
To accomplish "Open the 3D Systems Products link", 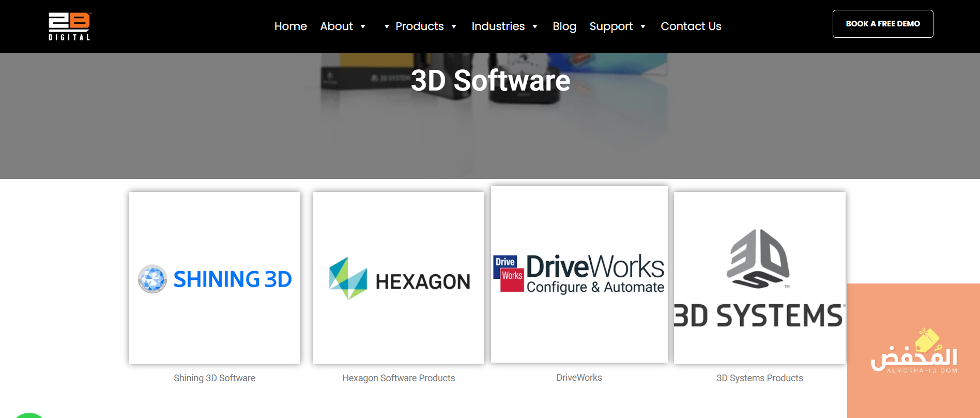I will click(x=759, y=378).
